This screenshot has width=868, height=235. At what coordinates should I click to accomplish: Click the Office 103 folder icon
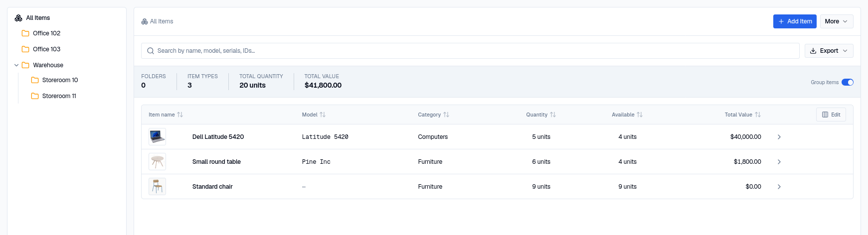[x=25, y=49]
